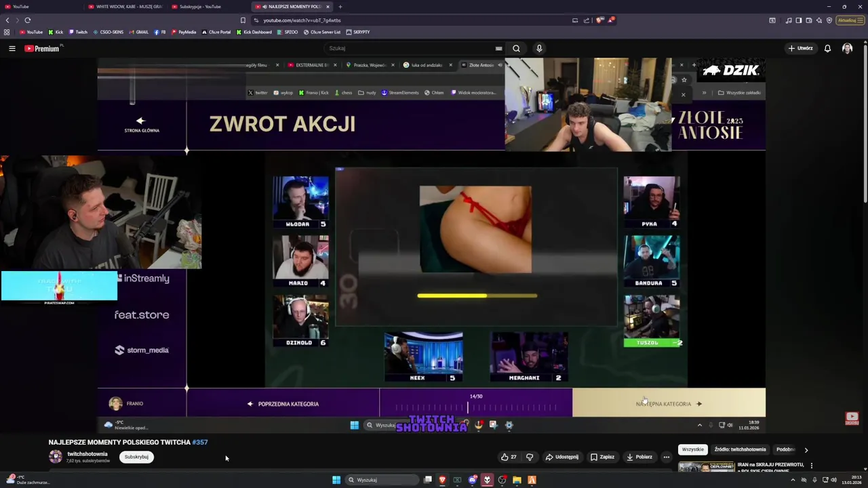Image resolution: width=868 pixels, height=488 pixels.
Task: Open channel options menu next to IRAN video
Action: click(x=811, y=466)
